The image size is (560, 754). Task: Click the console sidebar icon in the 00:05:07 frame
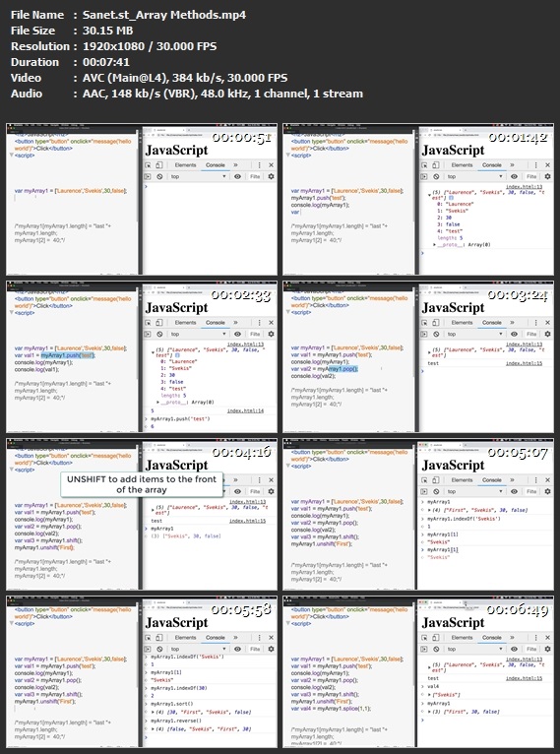425,491
